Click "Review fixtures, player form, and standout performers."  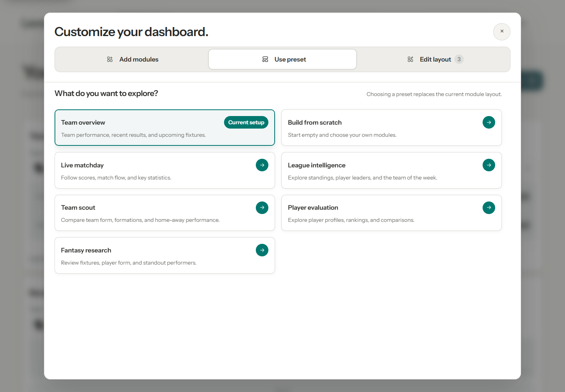pos(129,263)
